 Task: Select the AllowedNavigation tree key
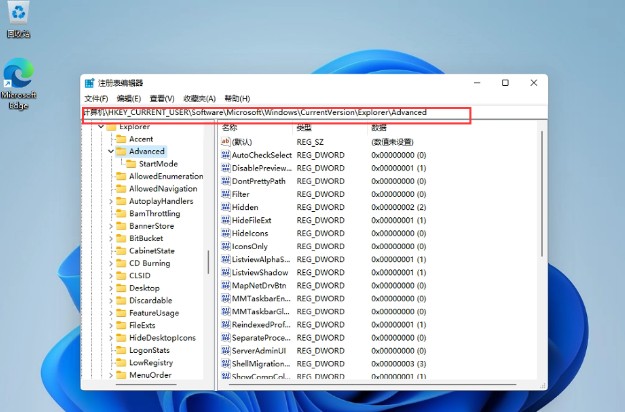pyautogui.click(x=163, y=188)
